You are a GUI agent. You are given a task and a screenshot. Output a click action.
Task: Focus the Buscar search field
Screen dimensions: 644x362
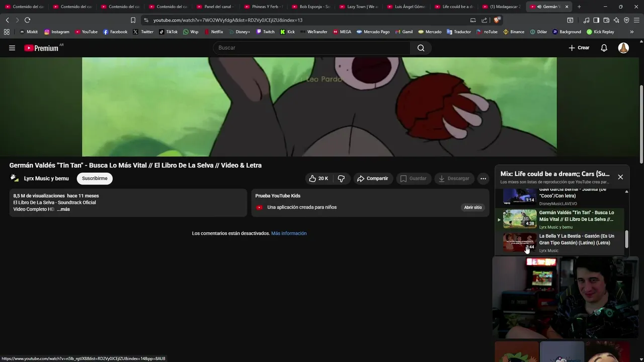coord(312,48)
